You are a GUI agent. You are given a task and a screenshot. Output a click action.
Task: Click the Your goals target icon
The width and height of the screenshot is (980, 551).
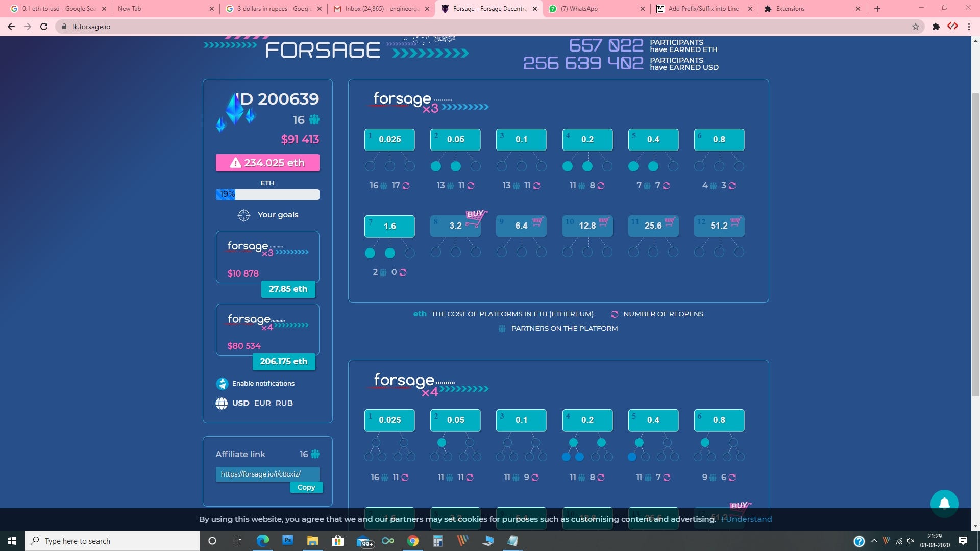click(244, 215)
